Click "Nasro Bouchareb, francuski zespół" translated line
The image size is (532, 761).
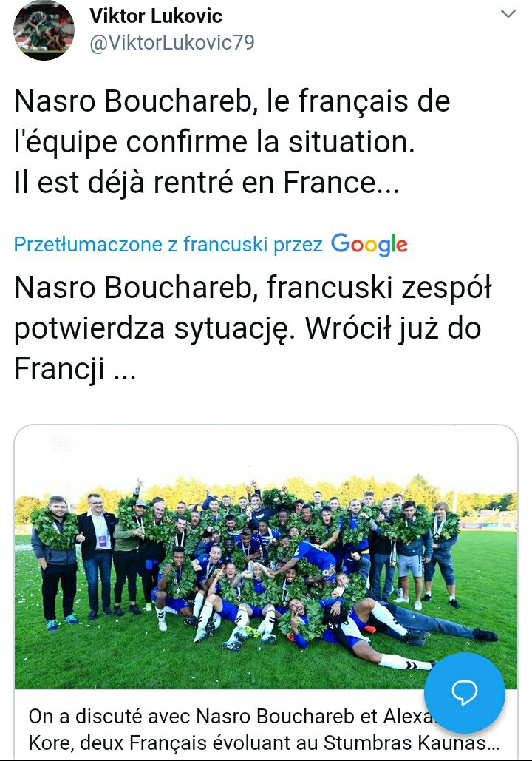pos(253,288)
